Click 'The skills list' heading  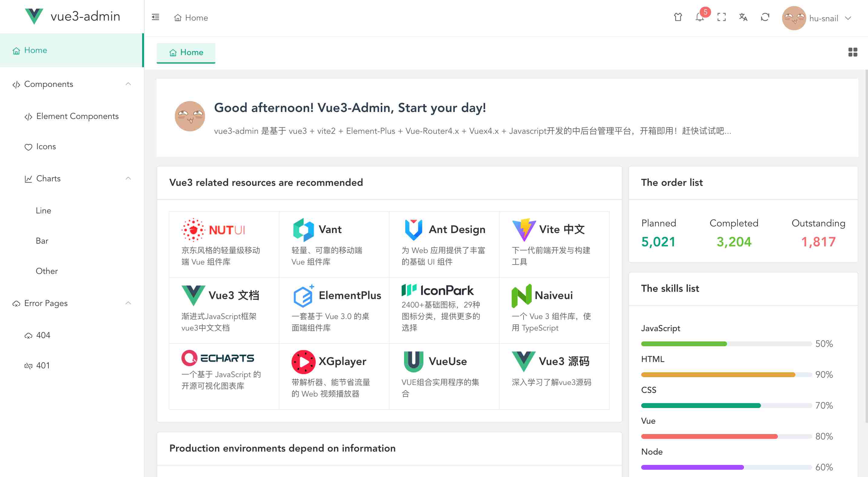(x=670, y=288)
